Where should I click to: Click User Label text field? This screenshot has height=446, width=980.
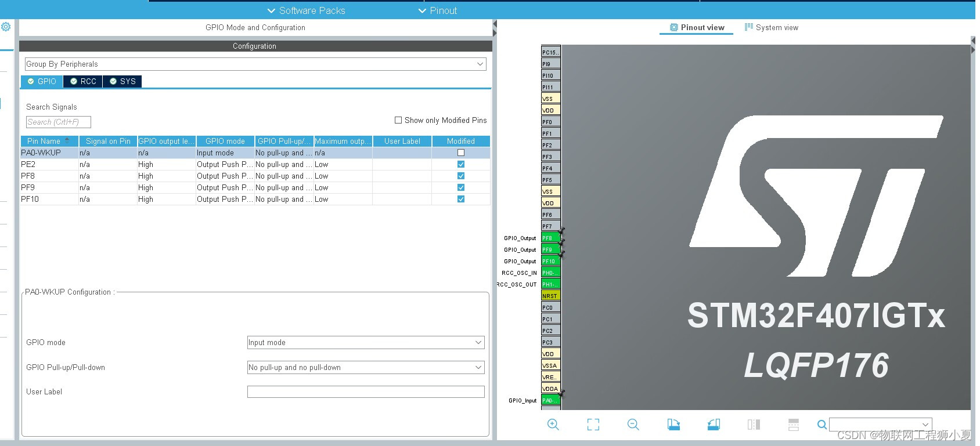pyautogui.click(x=366, y=392)
